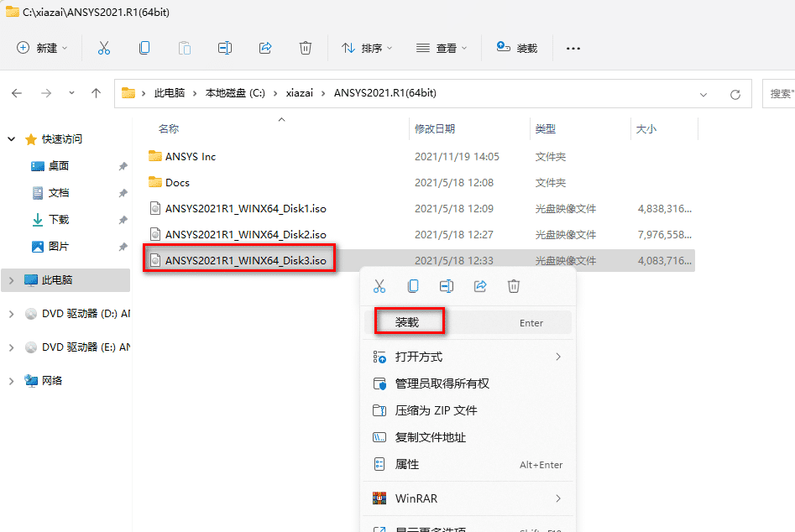
Task: Click the Delete icon in context menu
Action: [514, 286]
